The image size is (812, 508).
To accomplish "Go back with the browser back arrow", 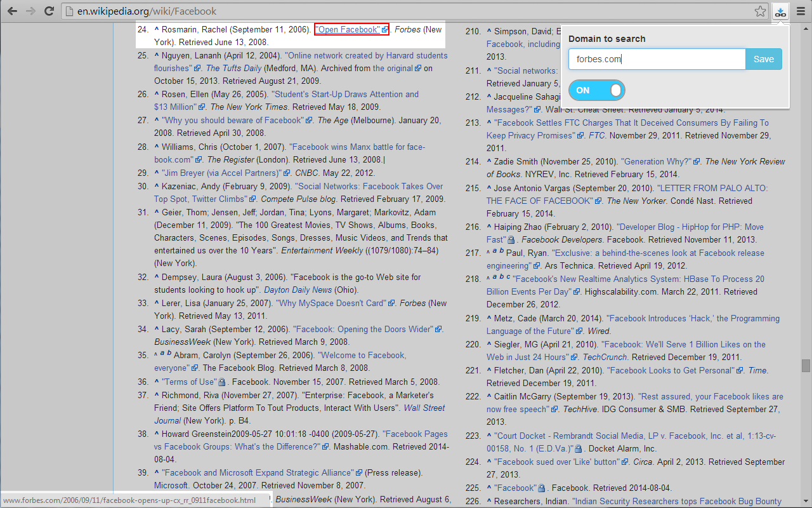I will coord(13,11).
